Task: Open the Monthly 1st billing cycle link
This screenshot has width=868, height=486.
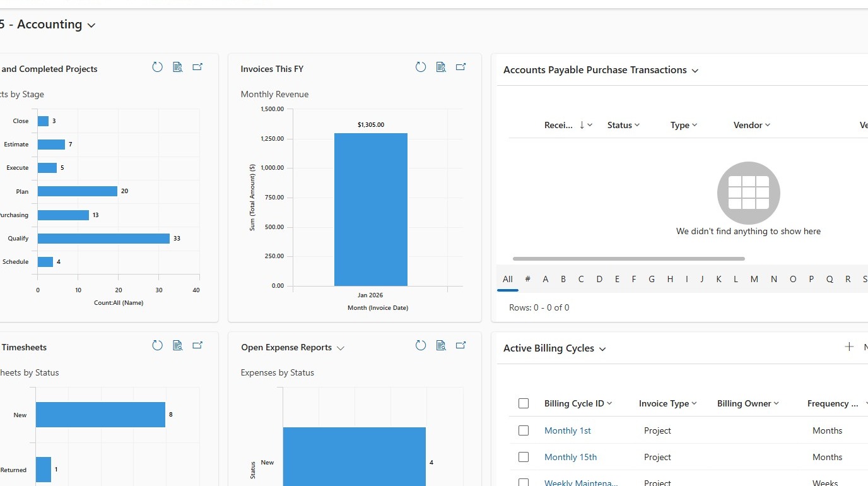Action: (x=568, y=430)
